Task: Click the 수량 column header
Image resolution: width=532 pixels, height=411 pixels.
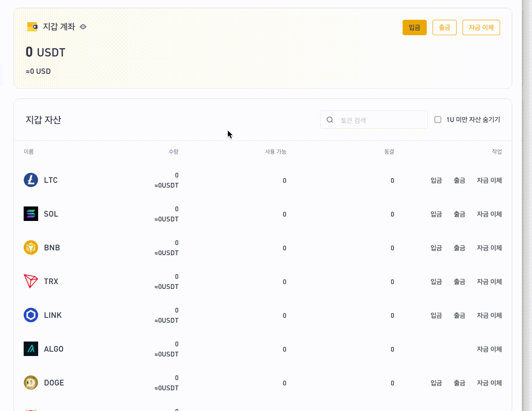Action: pos(173,151)
